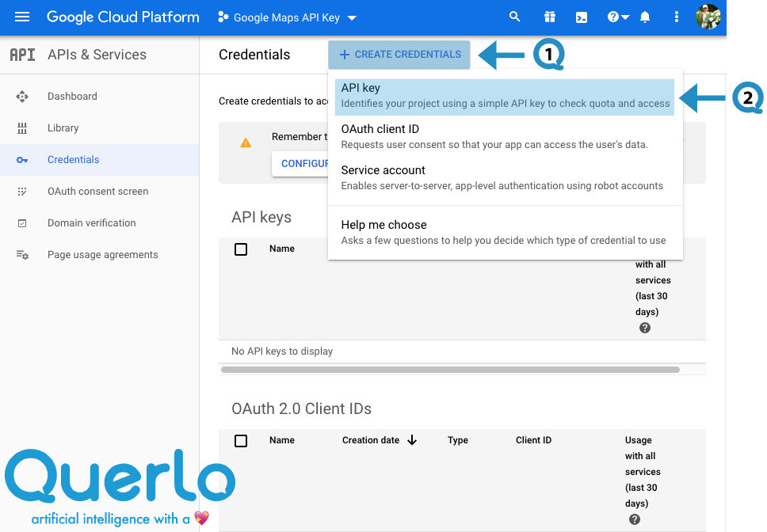The width and height of the screenshot is (767, 532).
Task: Open Page usage agreements
Action: 100,254
